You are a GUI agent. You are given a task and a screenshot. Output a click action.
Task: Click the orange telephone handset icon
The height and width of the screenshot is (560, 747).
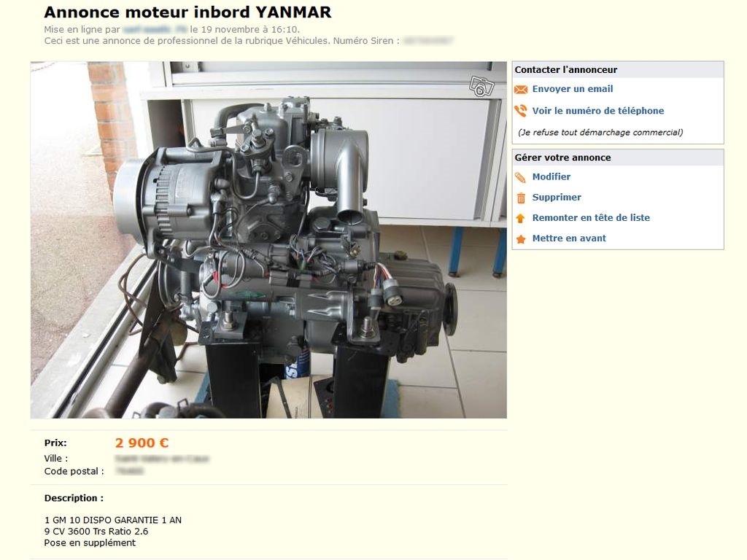[521, 111]
